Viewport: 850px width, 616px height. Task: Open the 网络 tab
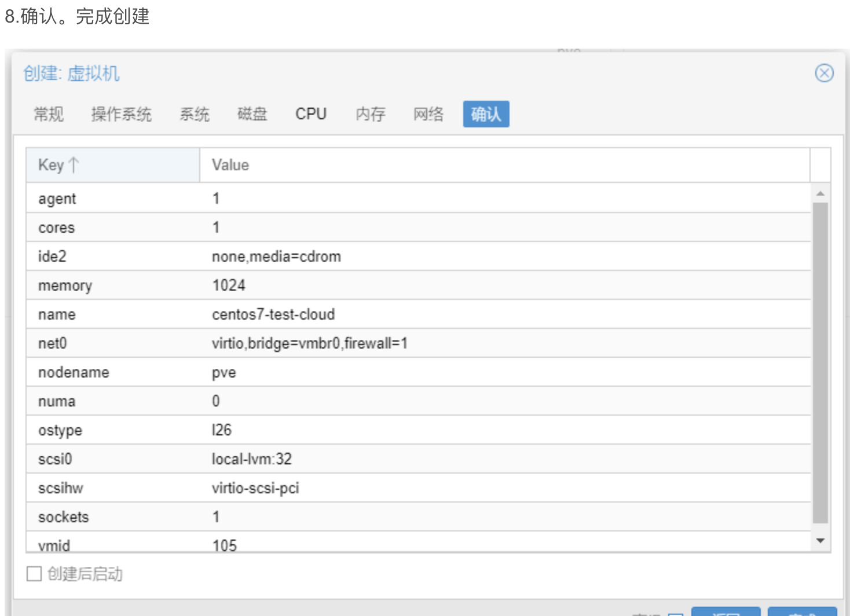coord(428,114)
